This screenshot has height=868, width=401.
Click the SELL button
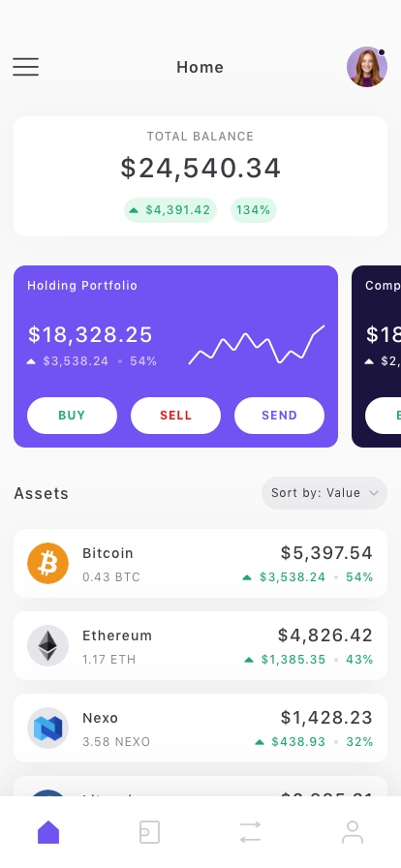(x=175, y=416)
